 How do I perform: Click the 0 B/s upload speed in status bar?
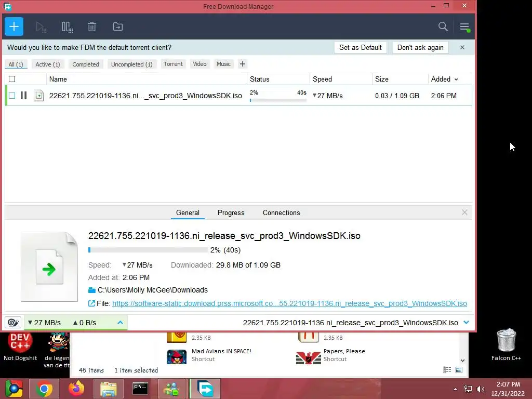pos(85,323)
